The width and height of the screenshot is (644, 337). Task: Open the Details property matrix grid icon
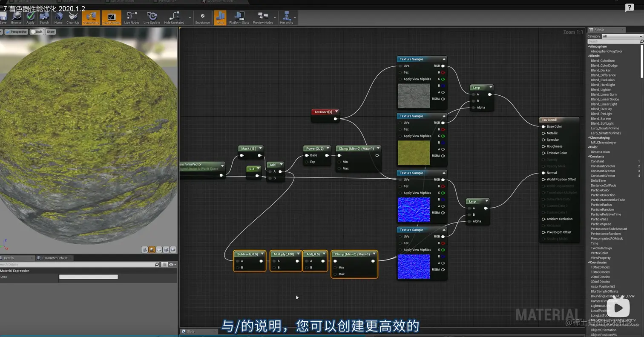[x=165, y=265]
